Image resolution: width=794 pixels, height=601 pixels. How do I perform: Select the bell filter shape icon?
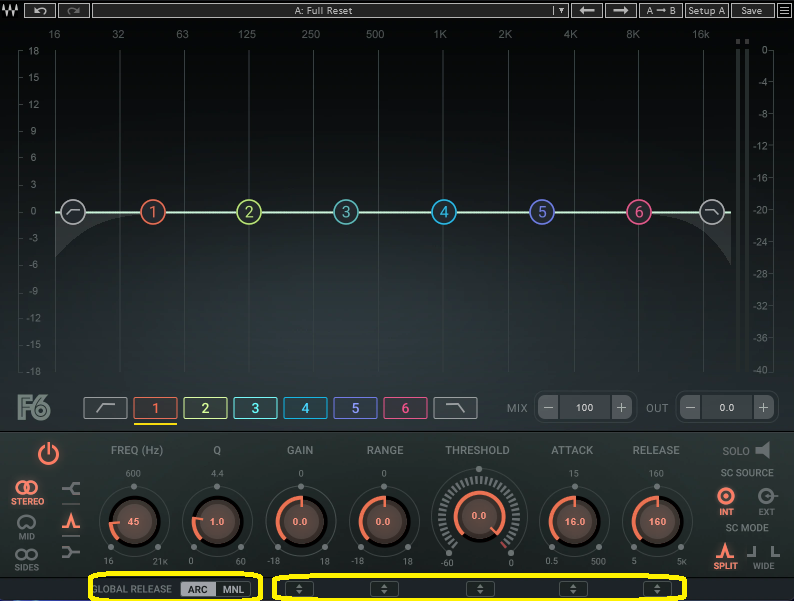click(x=70, y=520)
